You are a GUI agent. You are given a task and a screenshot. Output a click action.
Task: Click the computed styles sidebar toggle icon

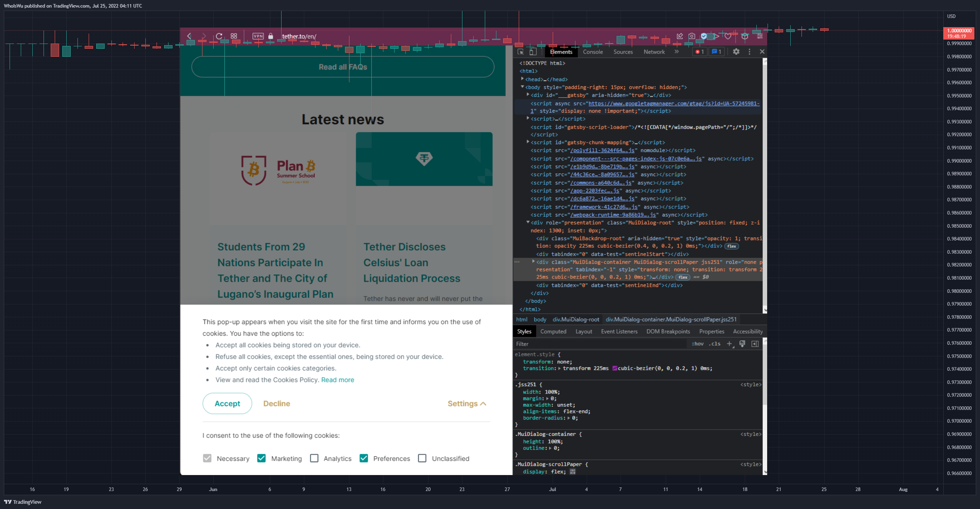[755, 344]
